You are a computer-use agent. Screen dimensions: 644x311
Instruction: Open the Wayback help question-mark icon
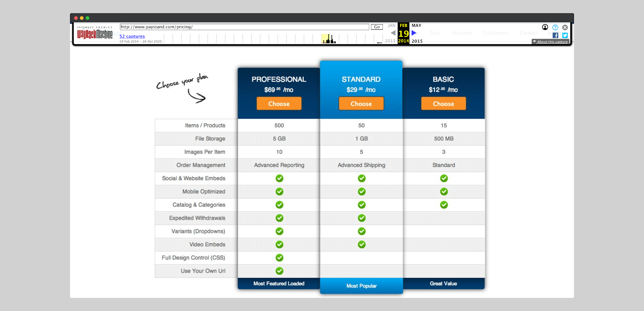pyautogui.click(x=555, y=27)
